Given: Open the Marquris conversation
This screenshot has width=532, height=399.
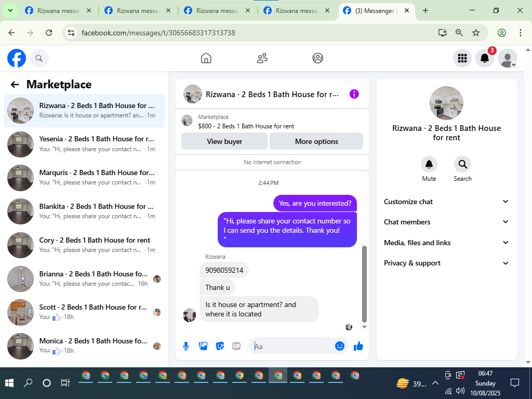Looking at the screenshot, I should click(84, 178).
